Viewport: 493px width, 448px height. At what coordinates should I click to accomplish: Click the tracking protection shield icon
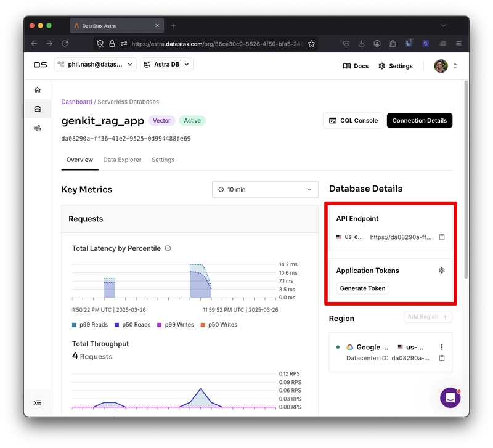tap(100, 44)
